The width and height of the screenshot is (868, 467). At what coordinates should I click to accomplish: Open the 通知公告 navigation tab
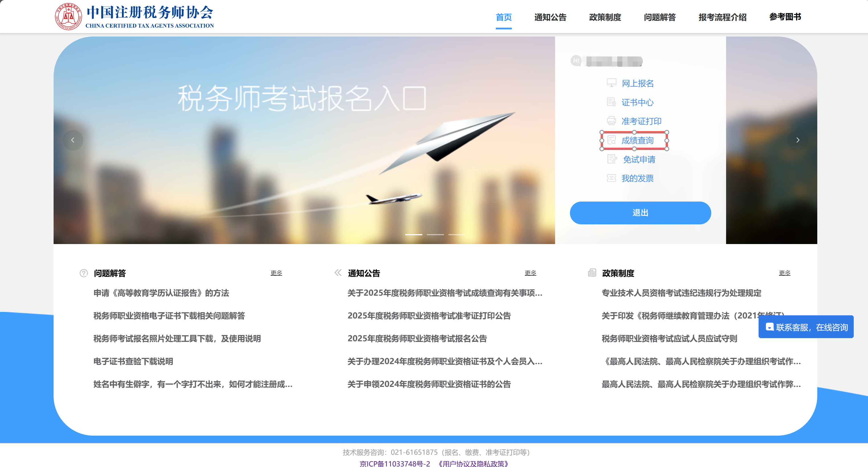550,17
